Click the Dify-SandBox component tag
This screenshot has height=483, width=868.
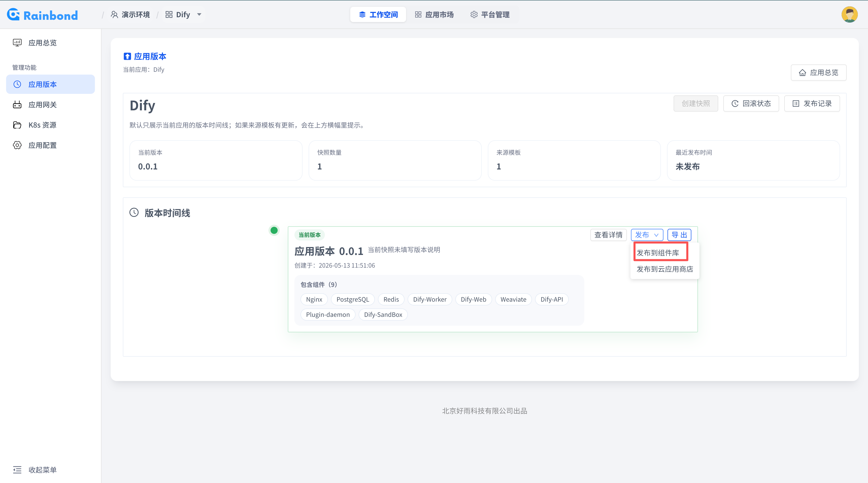[x=383, y=315]
